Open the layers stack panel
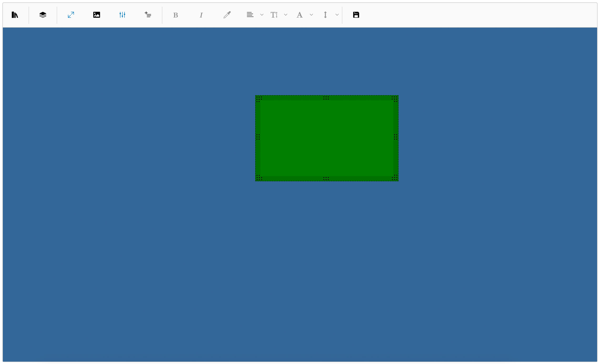 point(43,15)
